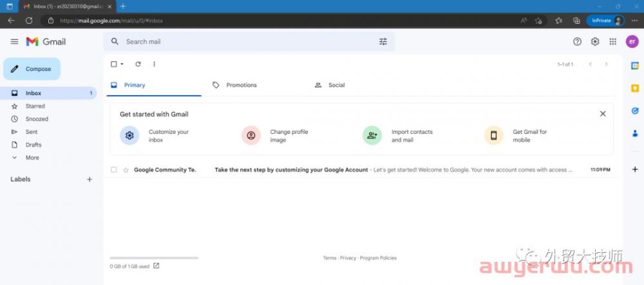The height and width of the screenshot is (285, 644).
Task: Click the Search mail field
Action: tap(249, 41)
